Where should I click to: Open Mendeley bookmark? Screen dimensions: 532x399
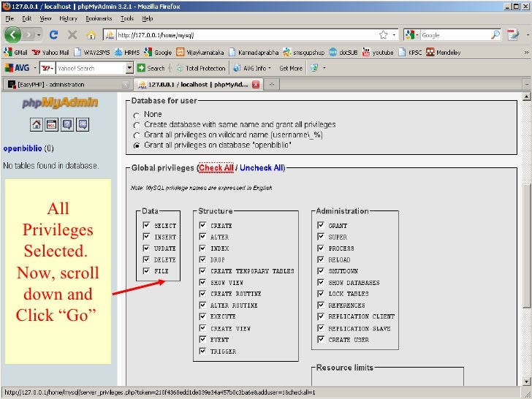pos(444,53)
